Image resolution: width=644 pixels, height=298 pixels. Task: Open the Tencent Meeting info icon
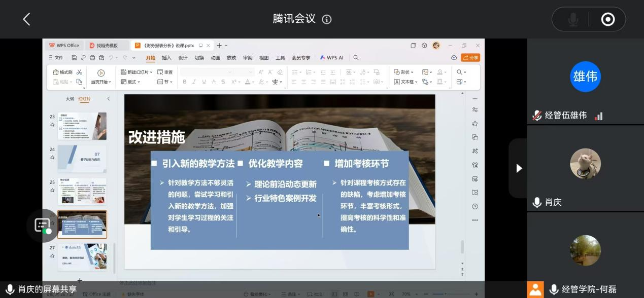pos(327,19)
